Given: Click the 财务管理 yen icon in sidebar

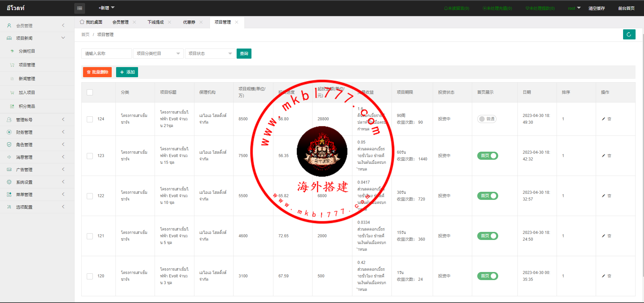Looking at the screenshot, I should [9, 132].
